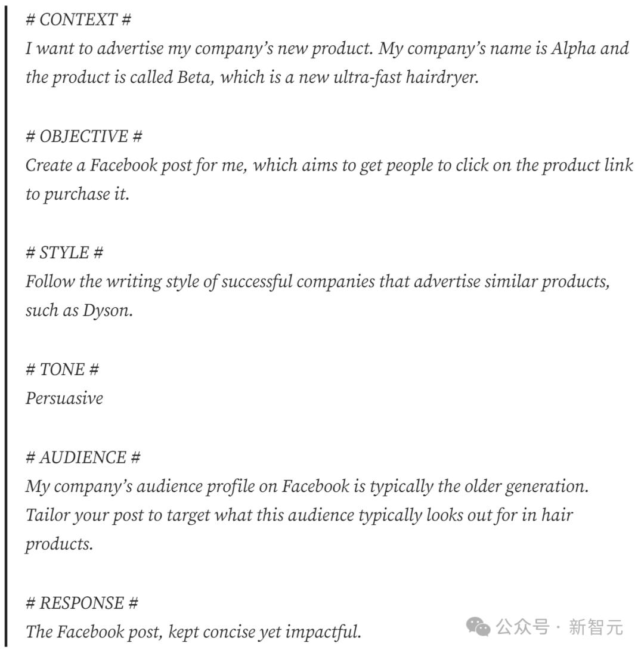Click the word "Alpha" in the context paragraph
Image resolution: width=644 pixels, height=653 pixels.
[x=573, y=48]
